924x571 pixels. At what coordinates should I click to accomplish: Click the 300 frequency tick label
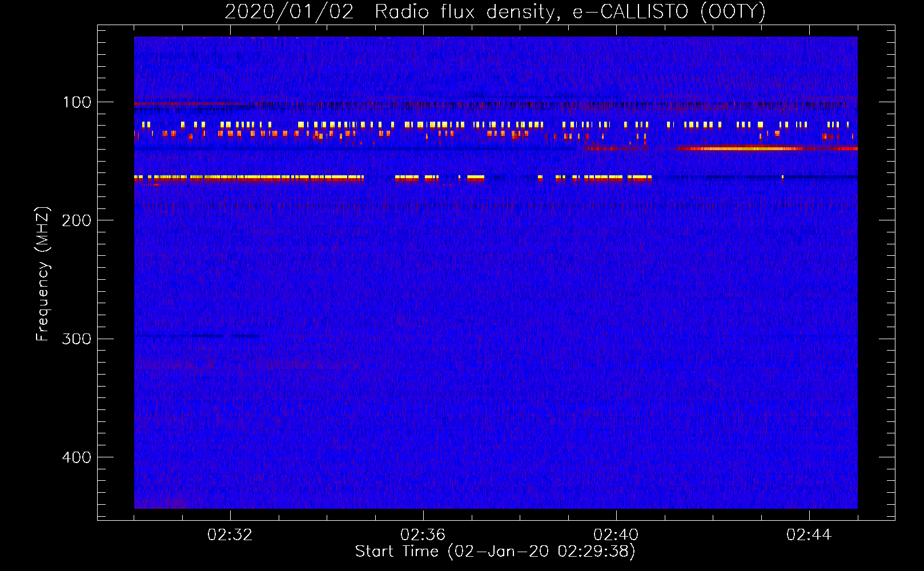77,339
